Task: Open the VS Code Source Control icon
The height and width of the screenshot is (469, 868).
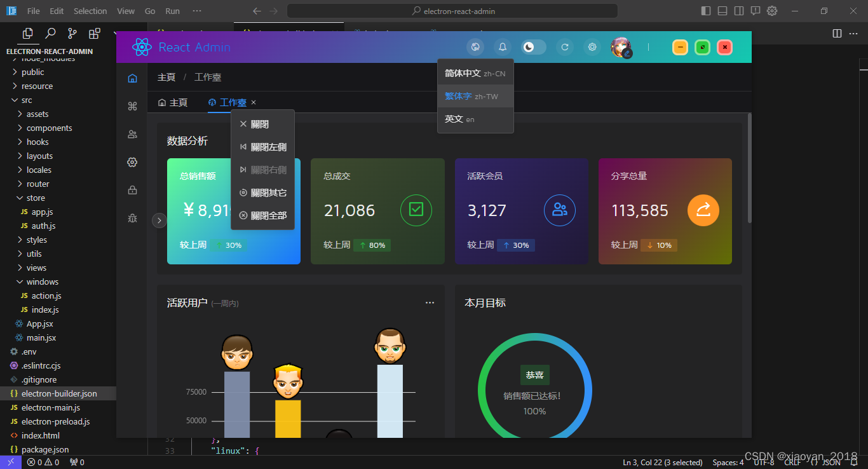Action: (72, 33)
